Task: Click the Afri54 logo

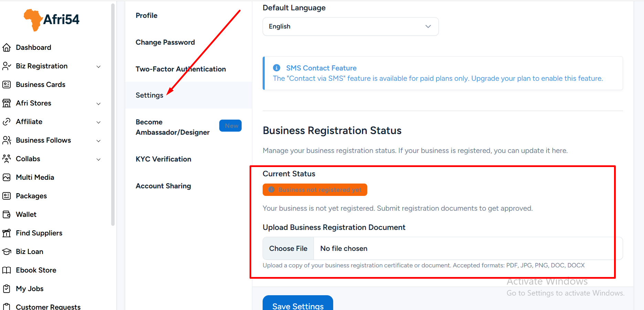Action: (52, 20)
